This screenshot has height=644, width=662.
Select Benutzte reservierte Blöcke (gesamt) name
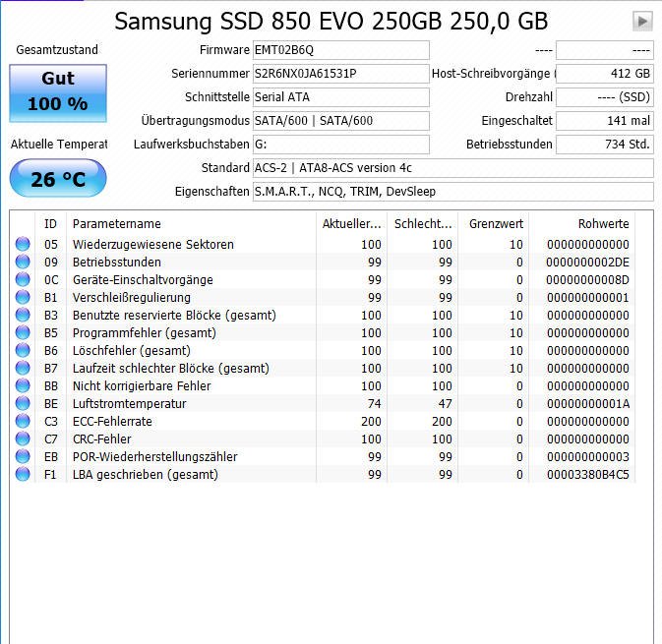174,316
